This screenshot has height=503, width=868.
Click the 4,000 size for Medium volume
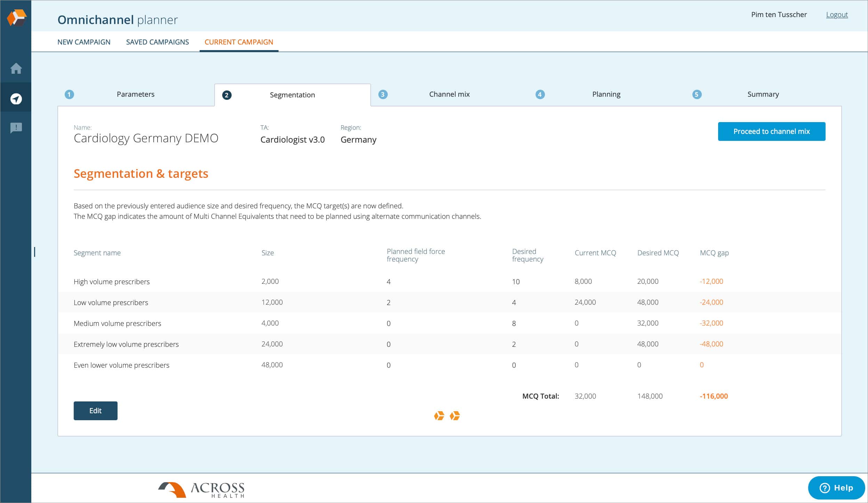pos(270,323)
